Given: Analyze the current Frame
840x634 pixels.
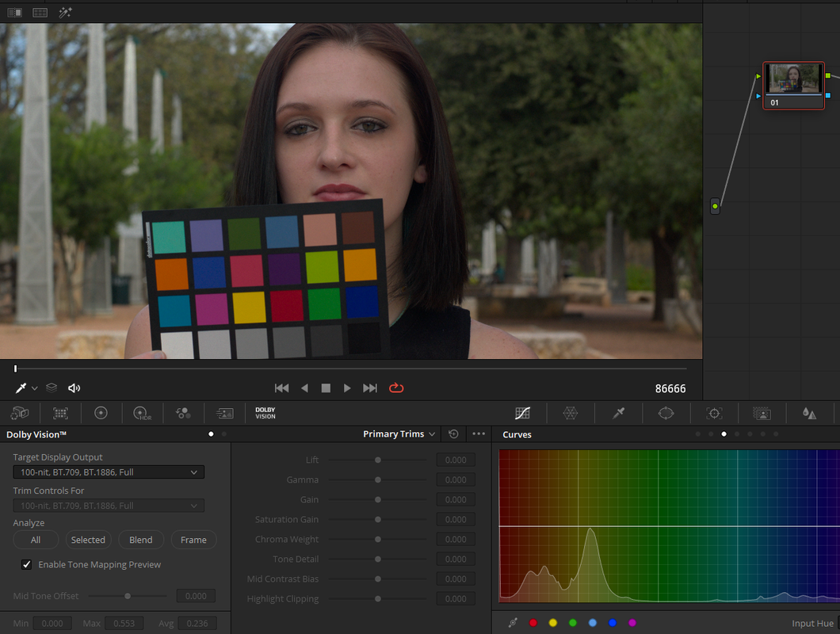Looking at the screenshot, I should coord(193,540).
